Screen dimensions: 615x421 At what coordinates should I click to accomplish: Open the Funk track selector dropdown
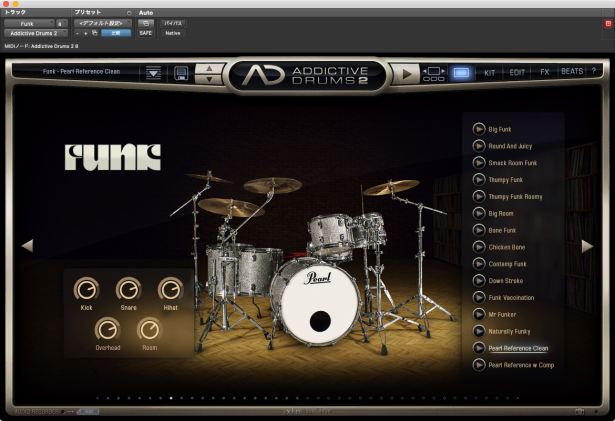[x=29, y=22]
